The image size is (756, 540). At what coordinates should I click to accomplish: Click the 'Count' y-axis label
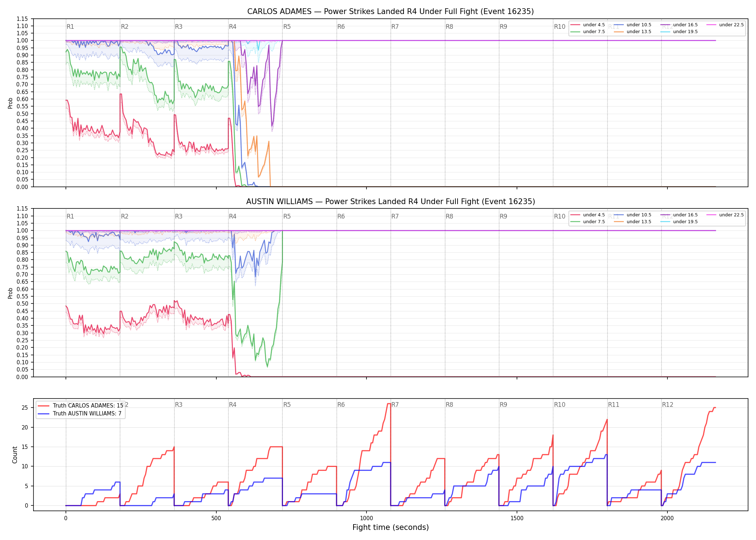(x=15, y=455)
